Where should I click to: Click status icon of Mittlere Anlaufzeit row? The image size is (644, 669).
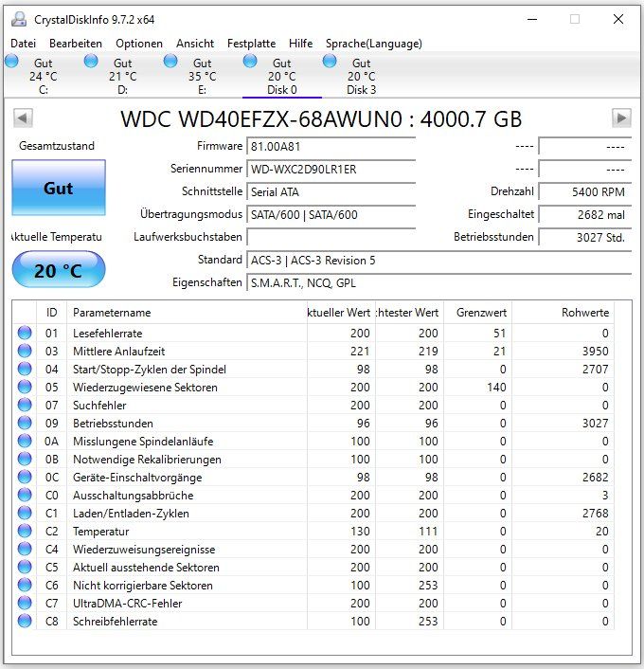coord(25,351)
